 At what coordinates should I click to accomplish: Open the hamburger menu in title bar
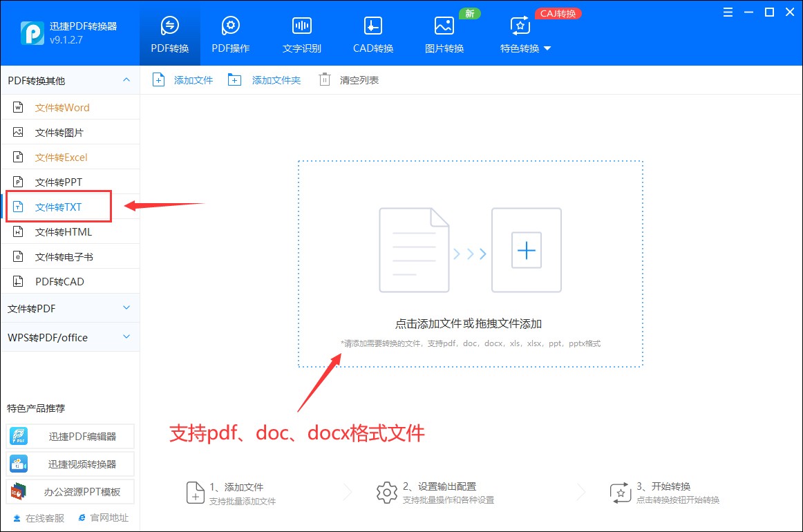click(728, 12)
